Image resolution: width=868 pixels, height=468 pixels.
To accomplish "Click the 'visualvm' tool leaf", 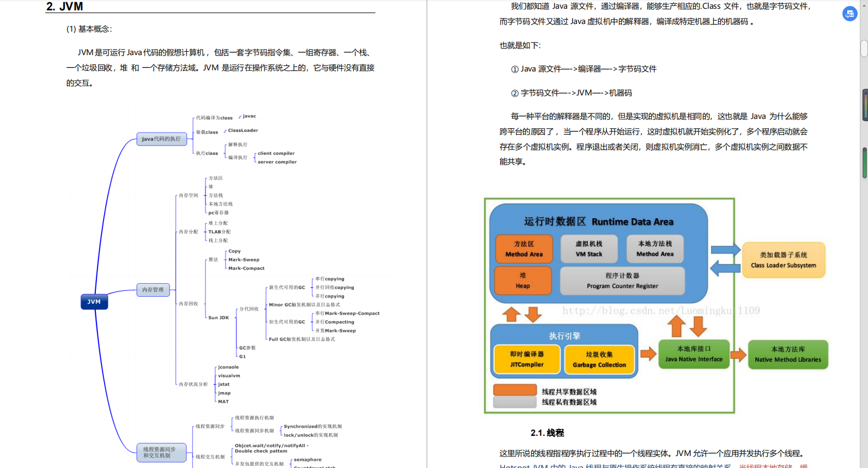I will 229,376.
